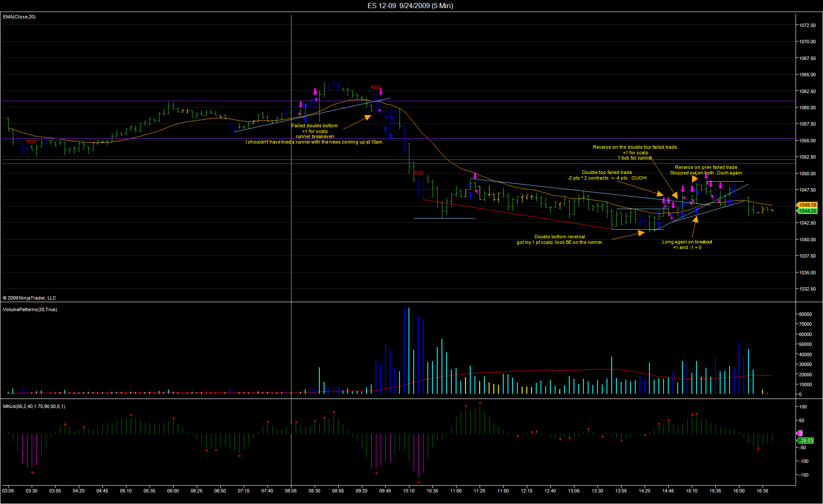Click 'Reverse on the double top failed trade.' note
Screen dimensions: 823x504
635,147
